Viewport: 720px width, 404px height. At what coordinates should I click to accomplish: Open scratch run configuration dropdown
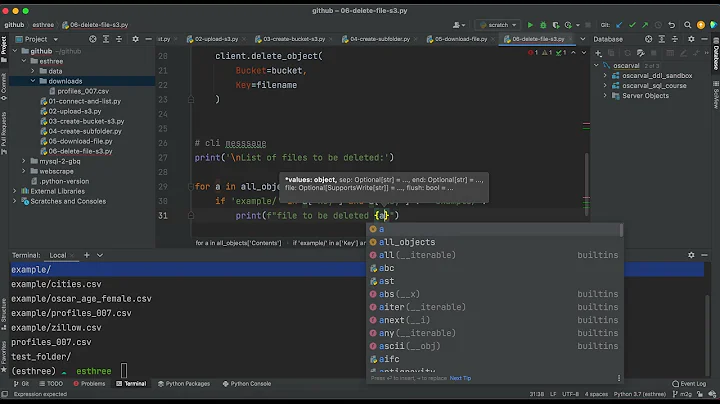click(x=498, y=25)
